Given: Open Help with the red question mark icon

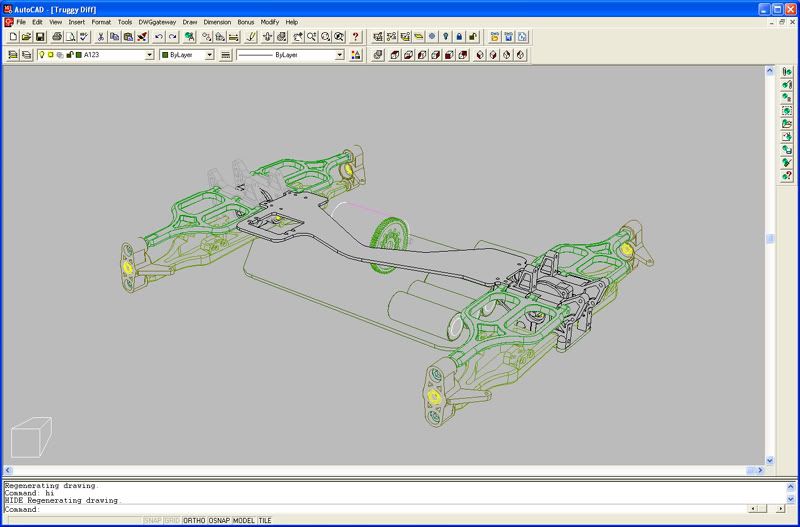Looking at the screenshot, I should coord(356,37).
